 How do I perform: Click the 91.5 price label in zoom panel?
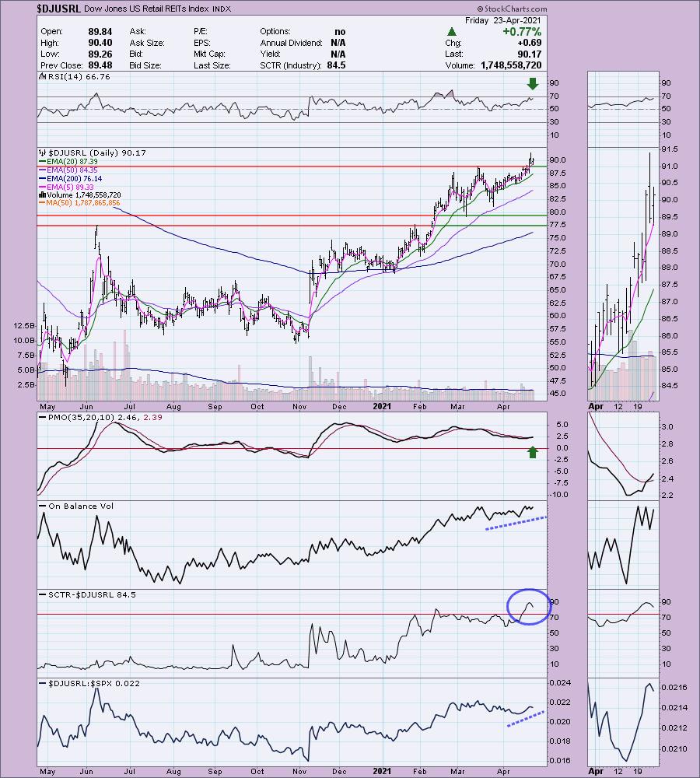(670, 149)
